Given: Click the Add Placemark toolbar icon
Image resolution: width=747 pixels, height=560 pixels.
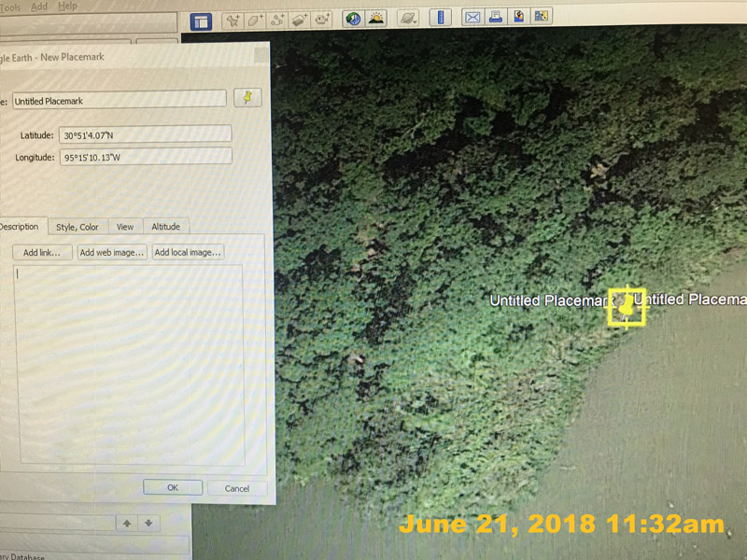Looking at the screenshot, I should (233, 19).
